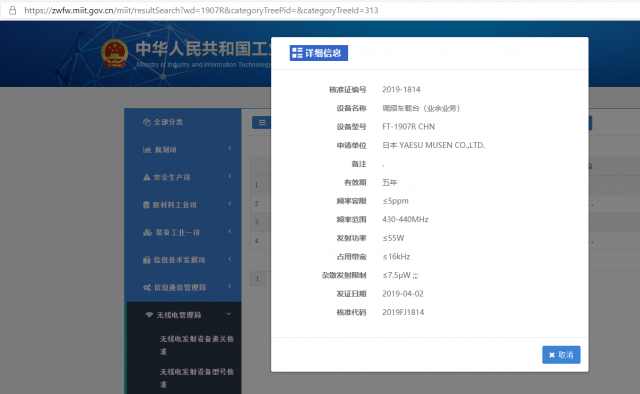640x394 pixels.
Task: Click frequency range 430-440MHz
Action: point(405,220)
